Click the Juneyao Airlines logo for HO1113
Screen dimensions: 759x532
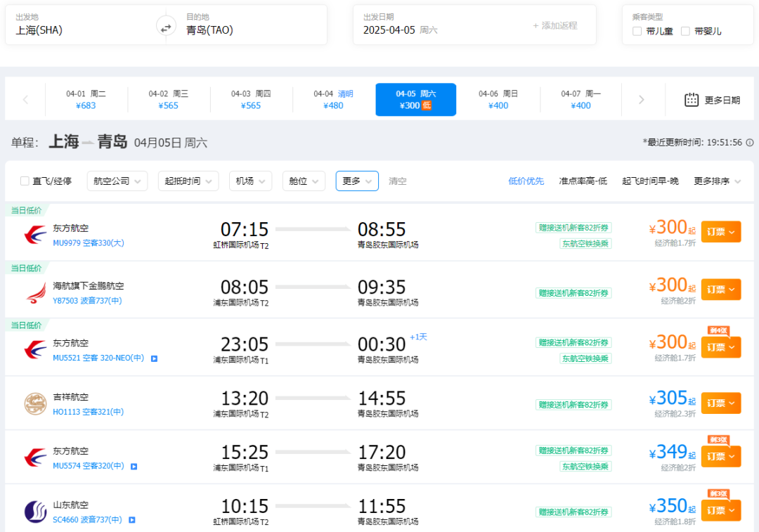(x=35, y=403)
